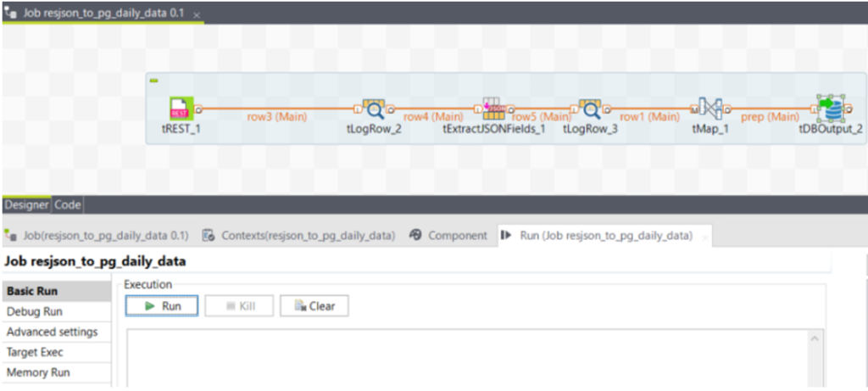Viewport: 868px width, 391px height.
Task: Select the tExtractJSONFields_1 component icon
Action: (494, 109)
